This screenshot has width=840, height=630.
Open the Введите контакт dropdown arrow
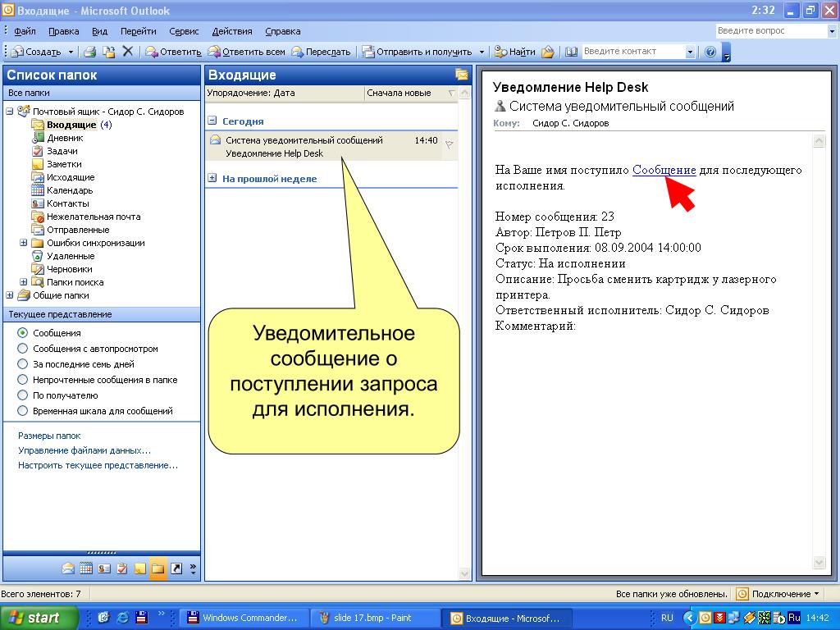689,52
